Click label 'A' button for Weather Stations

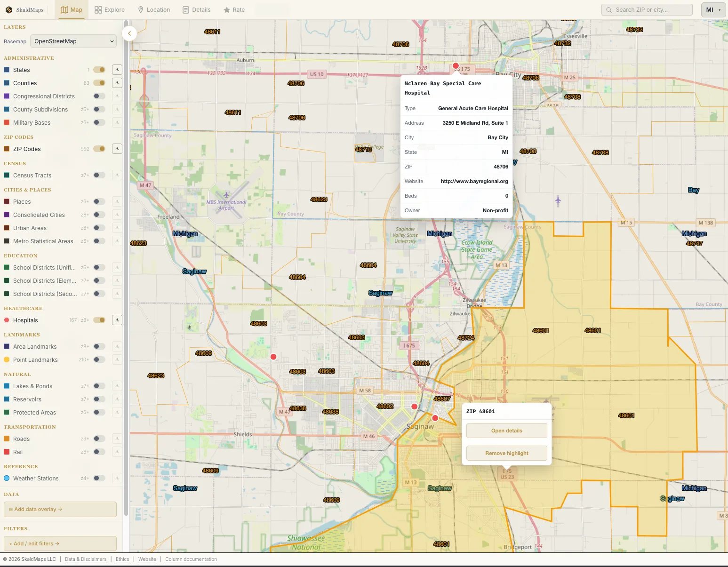(x=117, y=478)
